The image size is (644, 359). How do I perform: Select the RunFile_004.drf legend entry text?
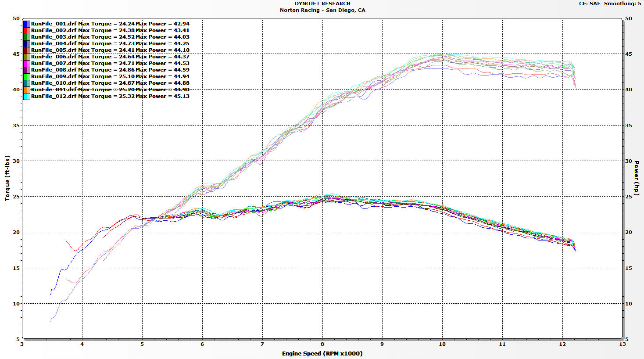pyautogui.click(x=110, y=43)
